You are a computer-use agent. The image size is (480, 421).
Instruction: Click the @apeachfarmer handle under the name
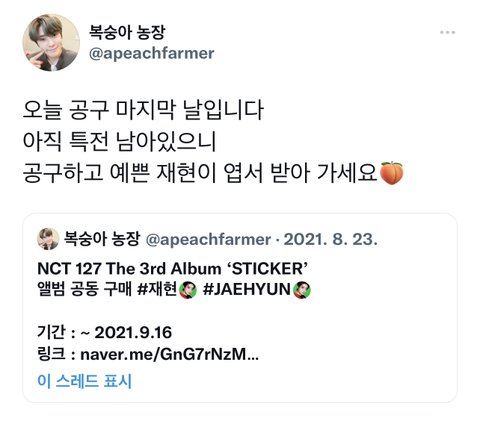coord(152,53)
